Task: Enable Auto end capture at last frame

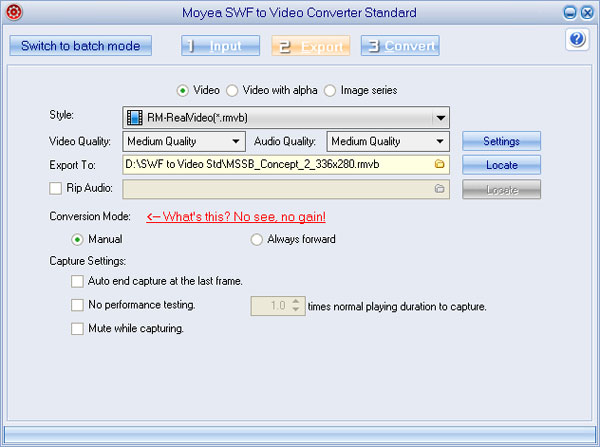Action: pyautogui.click(x=77, y=281)
